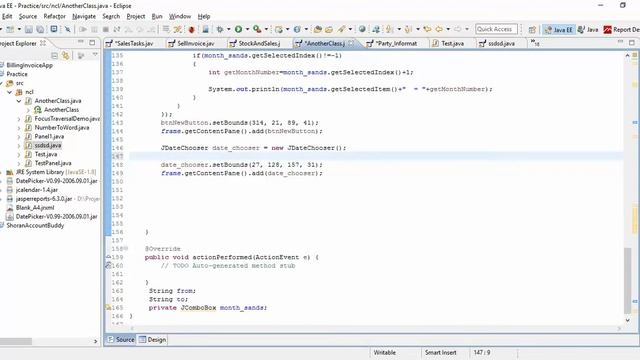Click Collapse All in Project Explorer

click(54, 56)
